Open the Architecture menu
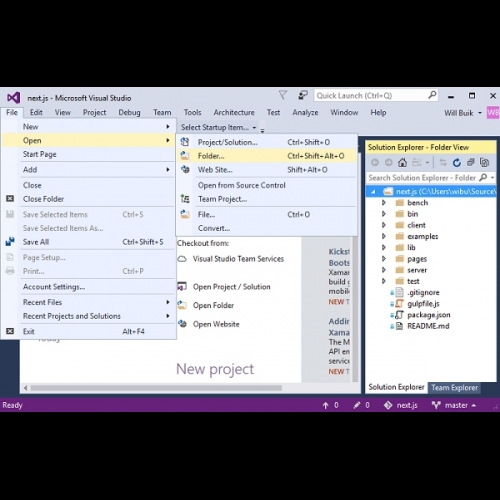This screenshot has height=500, width=500. coord(234,112)
